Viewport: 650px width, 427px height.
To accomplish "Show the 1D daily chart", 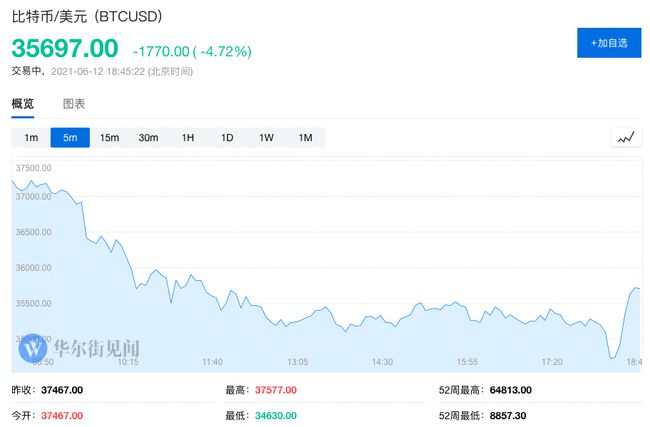I will pyautogui.click(x=227, y=138).
